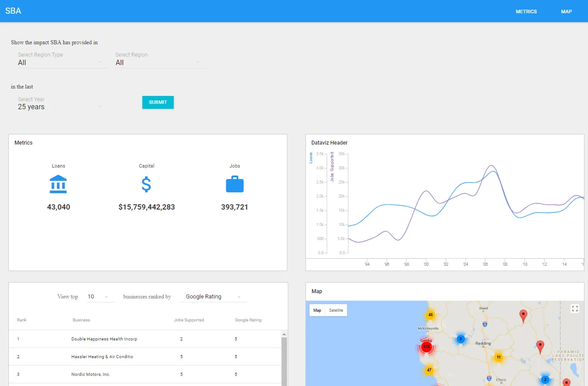The image size is (588, 386).
Task: Select the red pin marker northeast of Weed
Action: [523, 315]
